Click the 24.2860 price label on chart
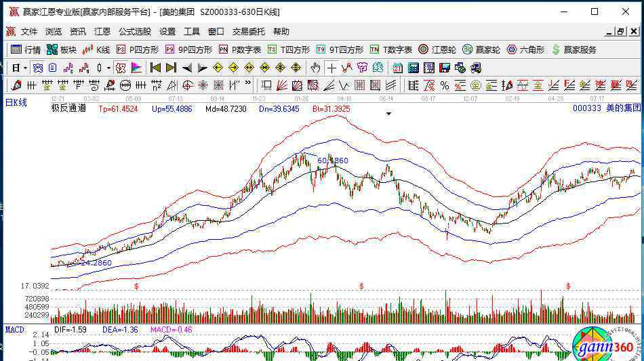Screen dimensions: 644x361 point(96,263)
